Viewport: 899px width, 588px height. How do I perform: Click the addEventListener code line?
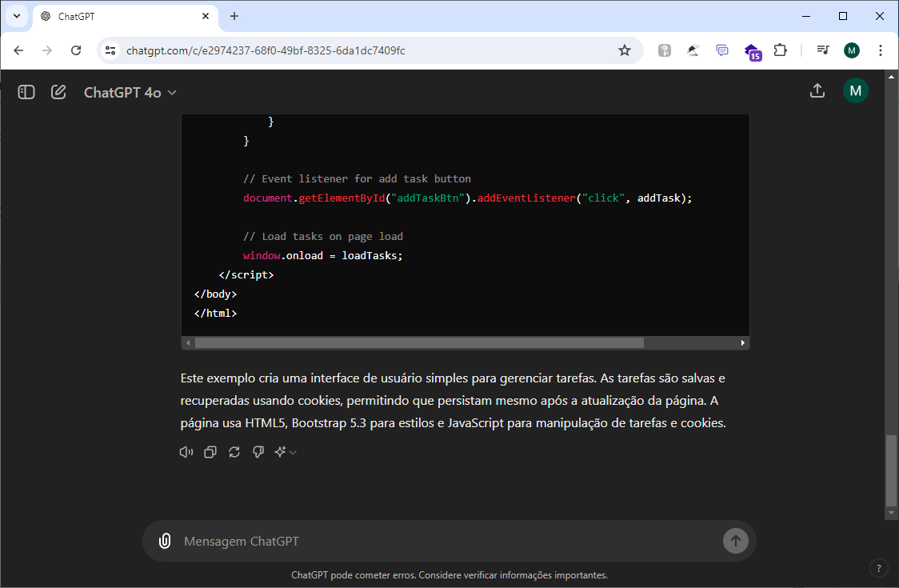pos(467,198)
